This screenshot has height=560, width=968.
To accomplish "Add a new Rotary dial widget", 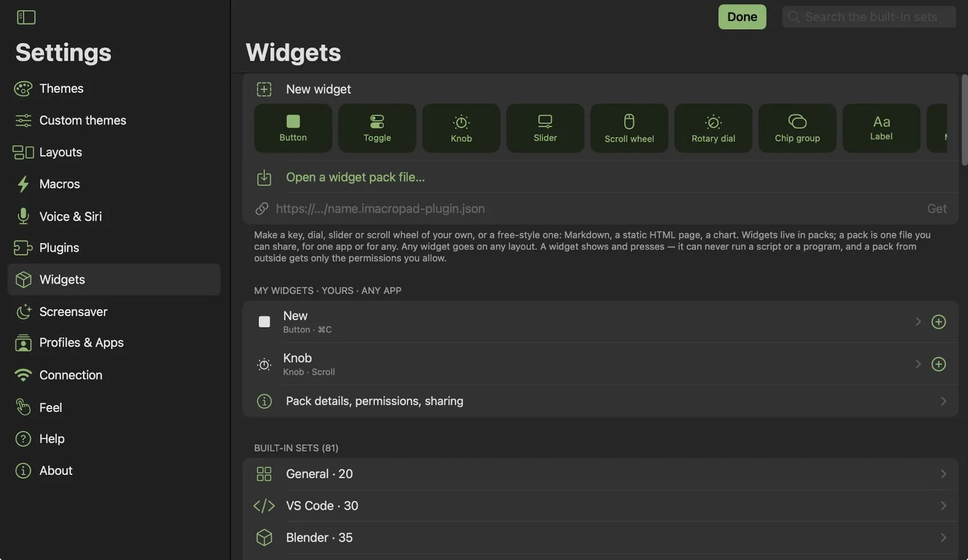I will 713,128.
